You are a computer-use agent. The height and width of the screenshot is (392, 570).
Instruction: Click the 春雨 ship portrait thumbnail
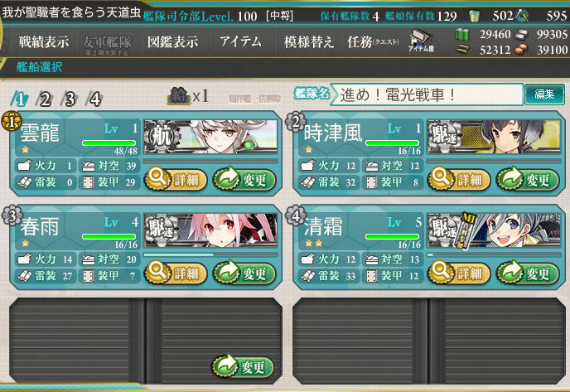click(x=210, y=230)
